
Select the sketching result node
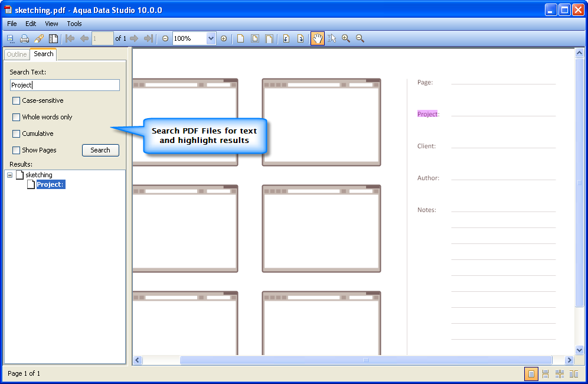click(x=39, y=174)
